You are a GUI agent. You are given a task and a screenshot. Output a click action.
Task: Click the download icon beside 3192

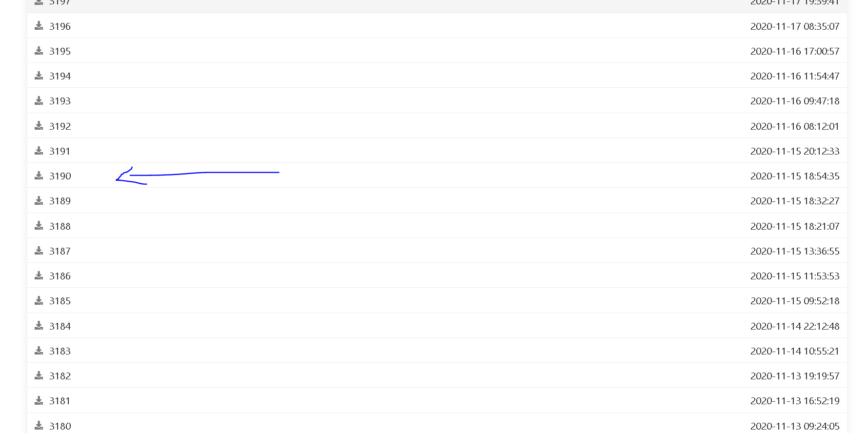39,126
